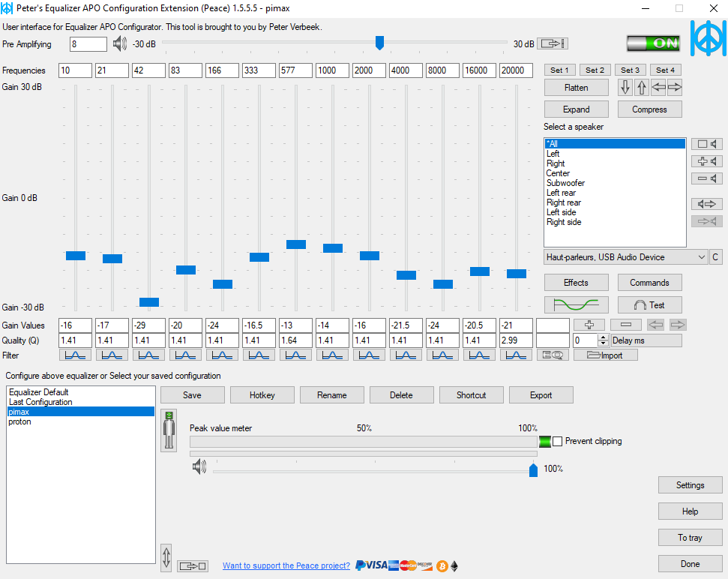Click the Help button
Image resolution: width=728 pixels, height=579 pixels.
coord(690,511)
